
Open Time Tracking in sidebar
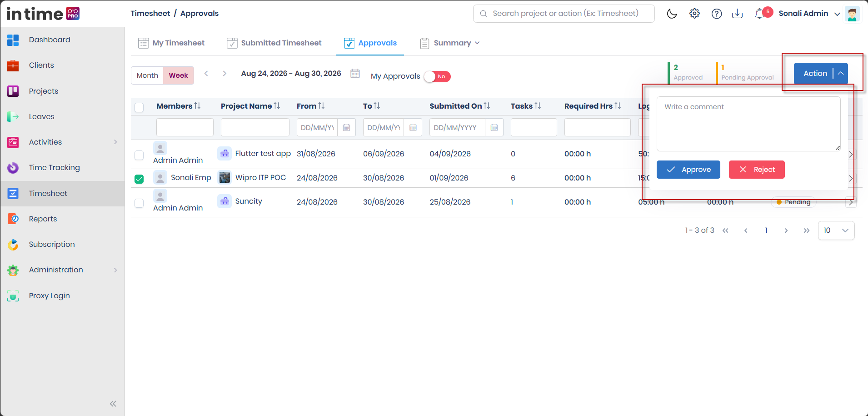point(63,168)
